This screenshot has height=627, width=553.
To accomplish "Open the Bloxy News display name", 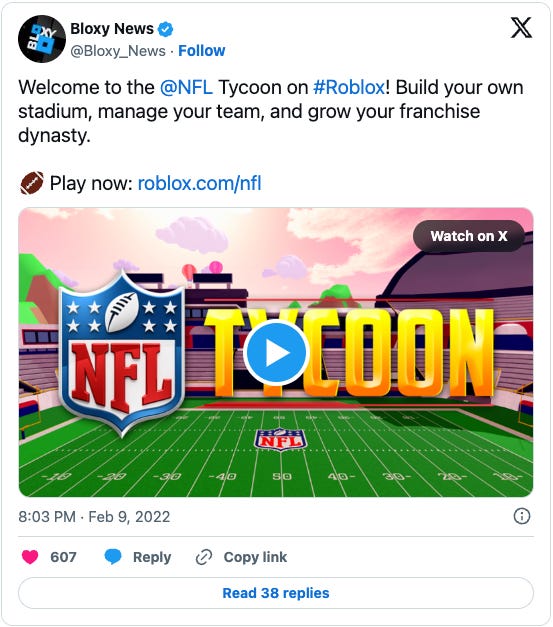I will (x=112, y=29).
